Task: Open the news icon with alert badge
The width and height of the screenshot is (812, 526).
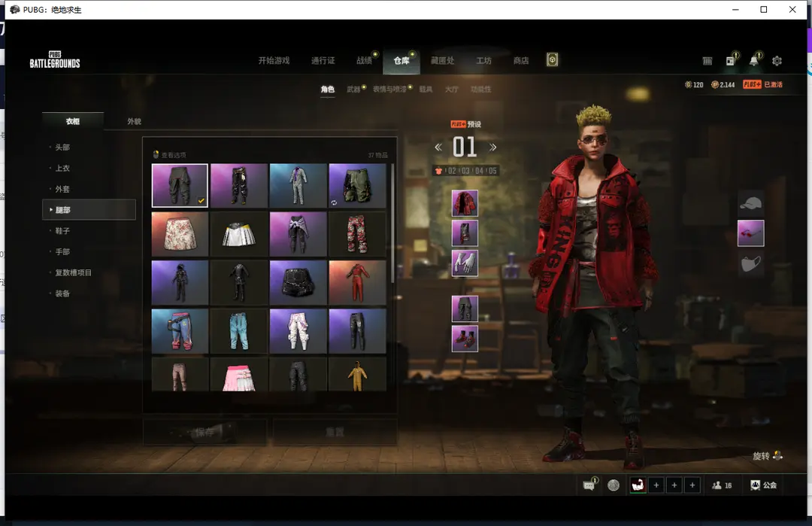Action: pos(731,61)
